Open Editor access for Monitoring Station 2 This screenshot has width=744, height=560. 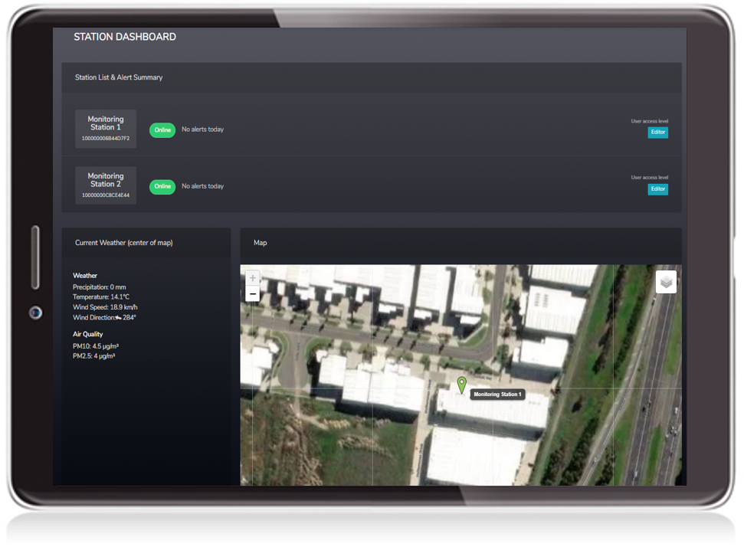click(657, 188)
